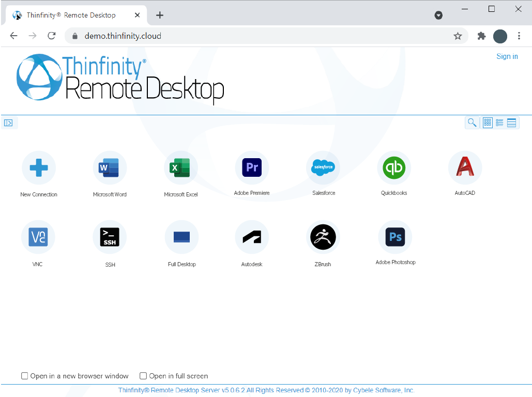Select the Thinfinity Remote Desktop tab
Viewport: 532px width, 397px height.
77,16
